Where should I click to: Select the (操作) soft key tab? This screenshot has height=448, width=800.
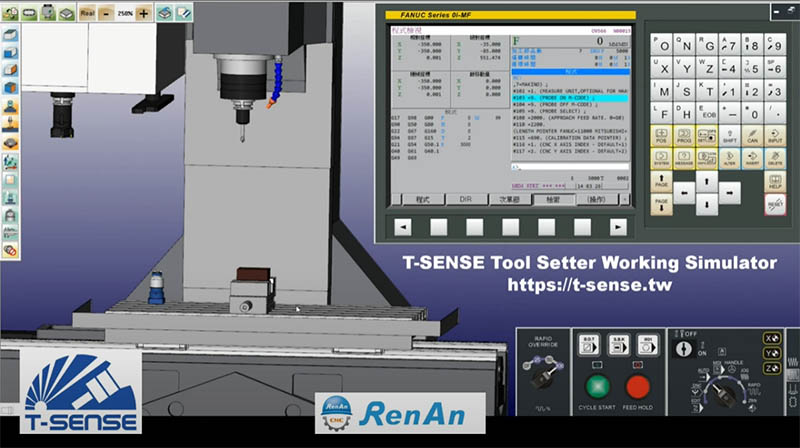pyautogui.click(x=596, y=200)
